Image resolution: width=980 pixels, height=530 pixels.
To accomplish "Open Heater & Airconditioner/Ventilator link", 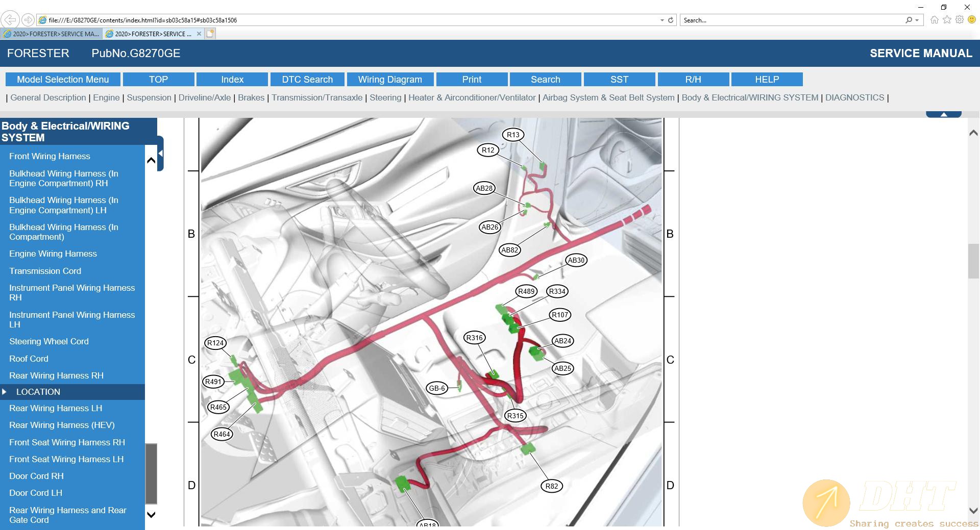I will (x=472, y=97).
